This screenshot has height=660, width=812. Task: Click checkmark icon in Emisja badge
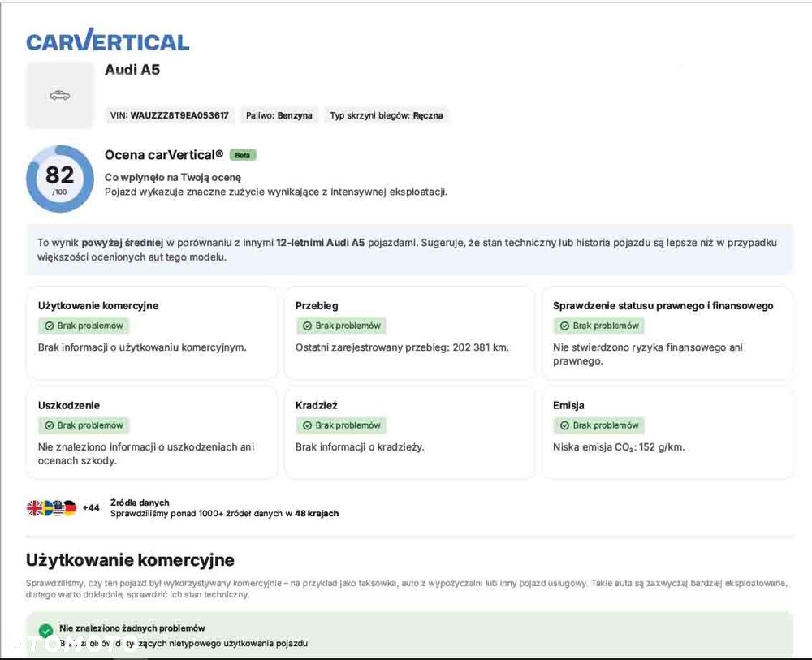coord(564,425)
